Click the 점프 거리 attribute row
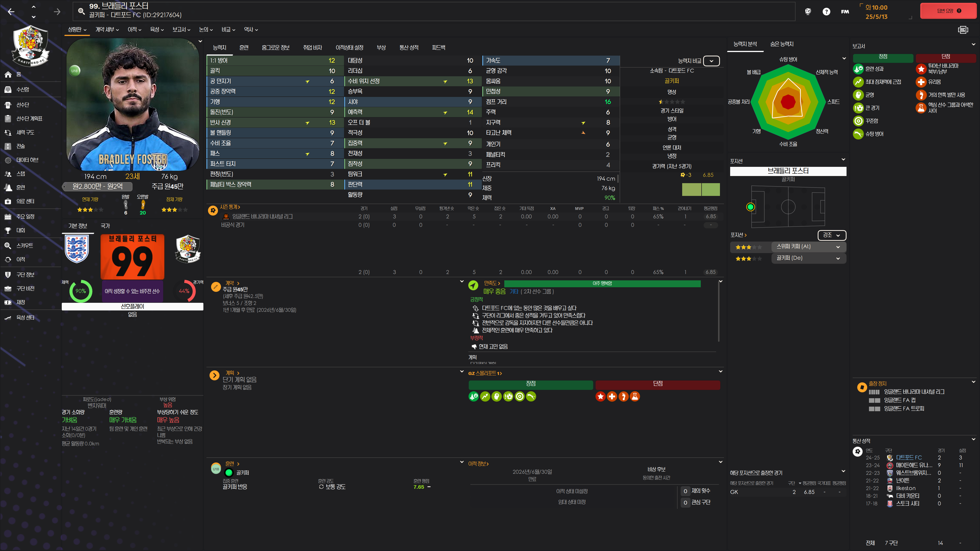Screen dimensions: 980x551 [x=551, y=102]
